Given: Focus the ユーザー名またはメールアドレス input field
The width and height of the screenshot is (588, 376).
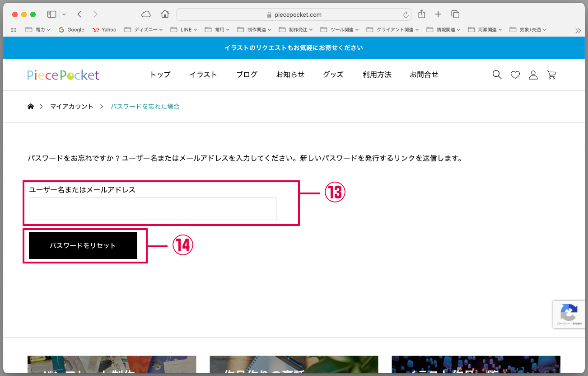Looking at the screenshot, I should (x=153, y=209).
